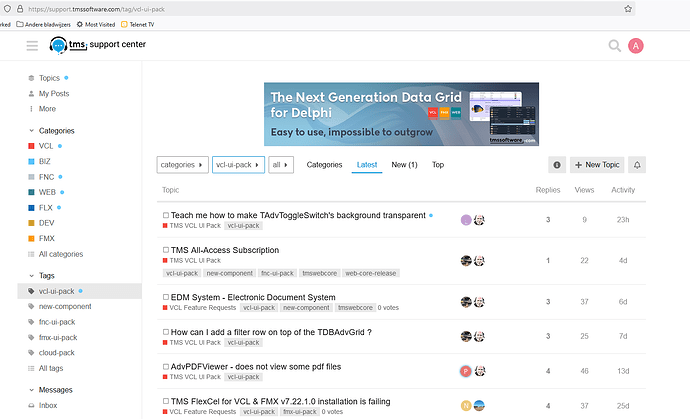Collapse the Categories sidebar section
690x419 pixels.
click(x=52, y=131)
